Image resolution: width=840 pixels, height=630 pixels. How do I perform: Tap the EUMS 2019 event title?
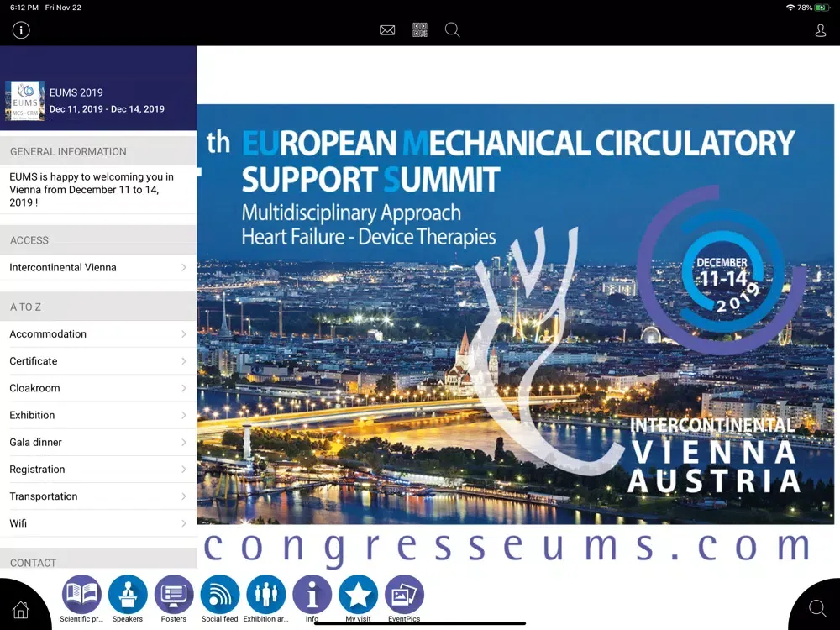click(x=76, y=92)
